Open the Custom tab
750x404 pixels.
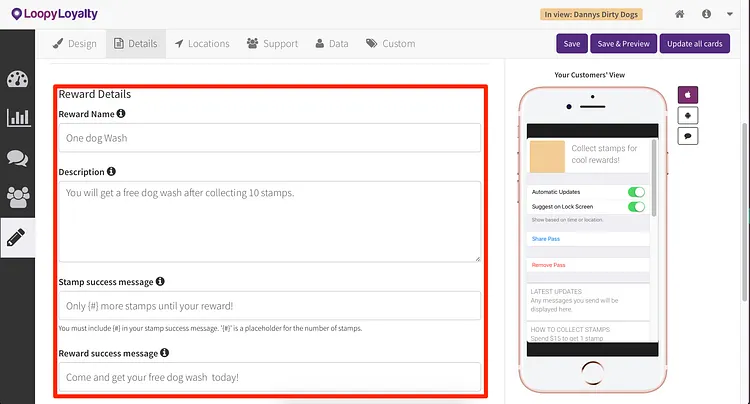390,44
